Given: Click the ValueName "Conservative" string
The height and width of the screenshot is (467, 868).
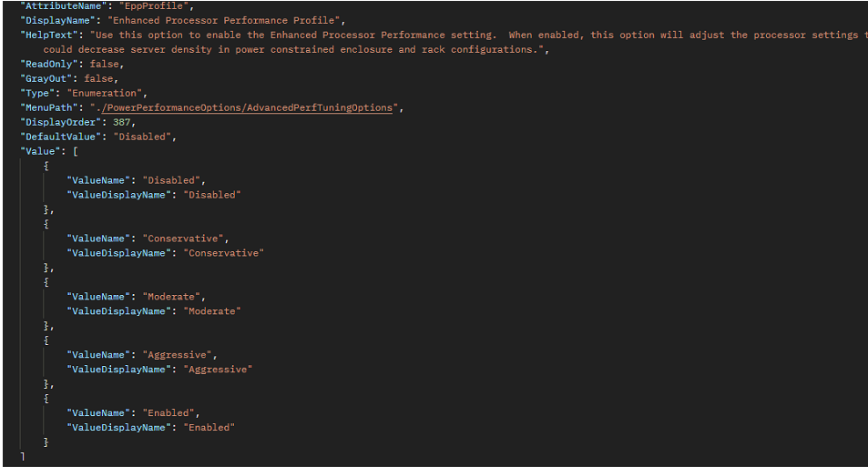Looking at the screenshot, I should [182, 239].
